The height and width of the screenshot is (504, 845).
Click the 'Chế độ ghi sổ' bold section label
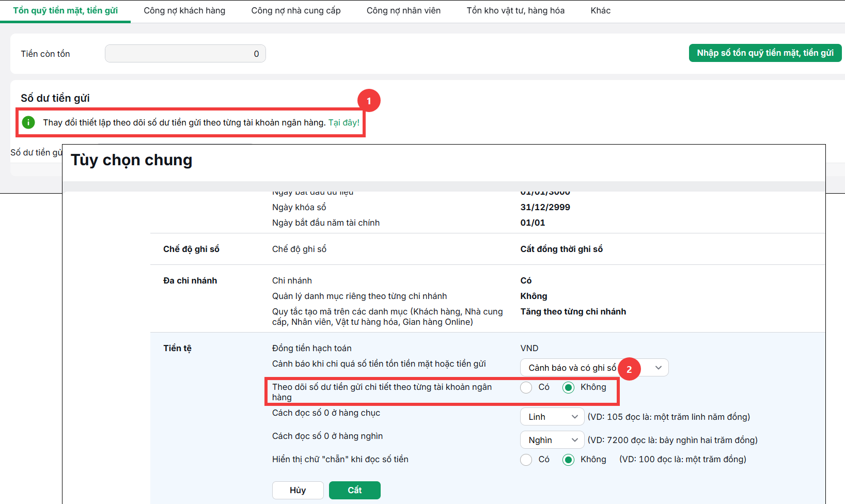pyautogui.click(x=191, y=249)
